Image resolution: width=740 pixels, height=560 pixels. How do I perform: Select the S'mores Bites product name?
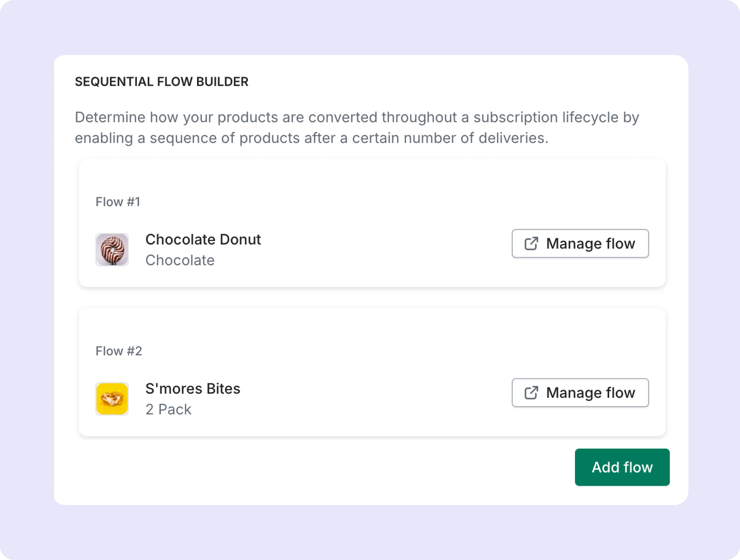[193, 389]
